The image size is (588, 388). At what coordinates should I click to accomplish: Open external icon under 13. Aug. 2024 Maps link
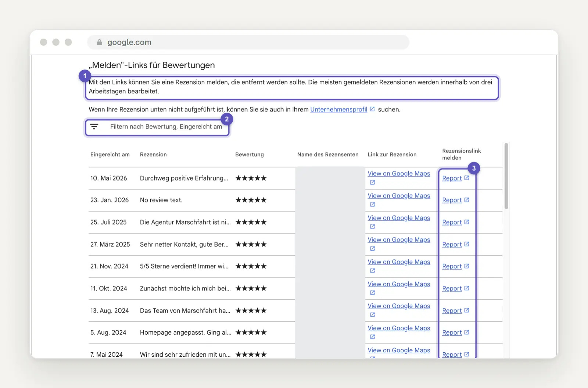[x=372, y=315]
